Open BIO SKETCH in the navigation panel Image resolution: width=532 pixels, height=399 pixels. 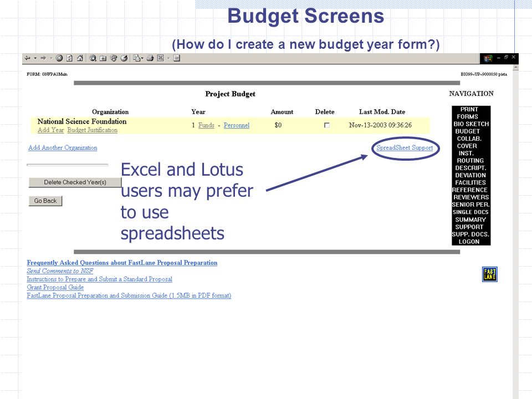tap(471, 124)
